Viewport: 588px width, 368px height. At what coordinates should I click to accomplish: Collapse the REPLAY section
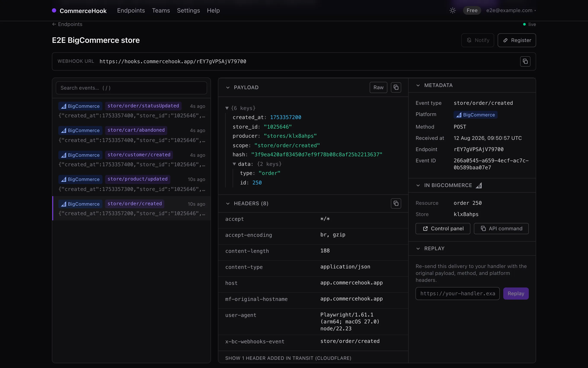pyautogui.click(x=418, y=249)
